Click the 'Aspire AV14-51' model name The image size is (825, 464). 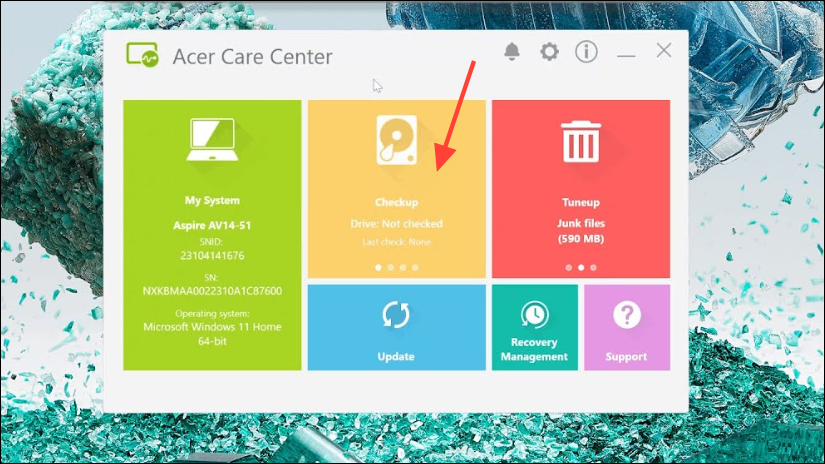click(x=212, y=225)
